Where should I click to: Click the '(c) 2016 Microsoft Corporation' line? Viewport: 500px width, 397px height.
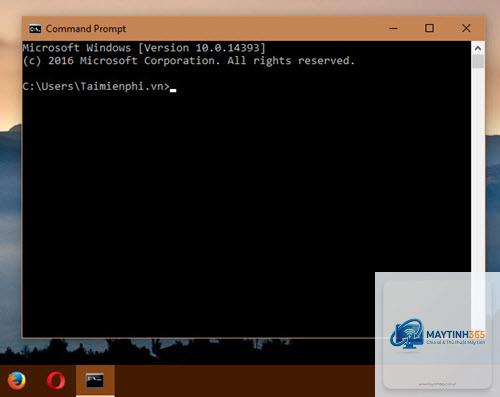[189, 61]
